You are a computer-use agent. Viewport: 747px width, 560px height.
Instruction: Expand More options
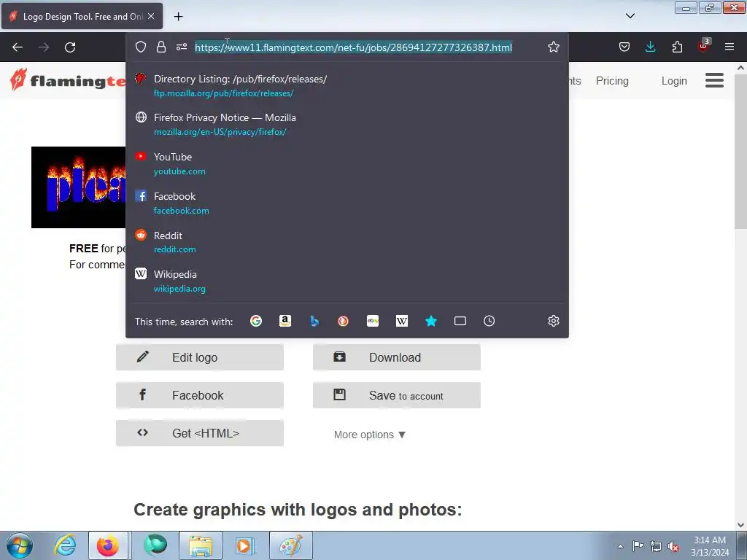(x=370, y=435)
